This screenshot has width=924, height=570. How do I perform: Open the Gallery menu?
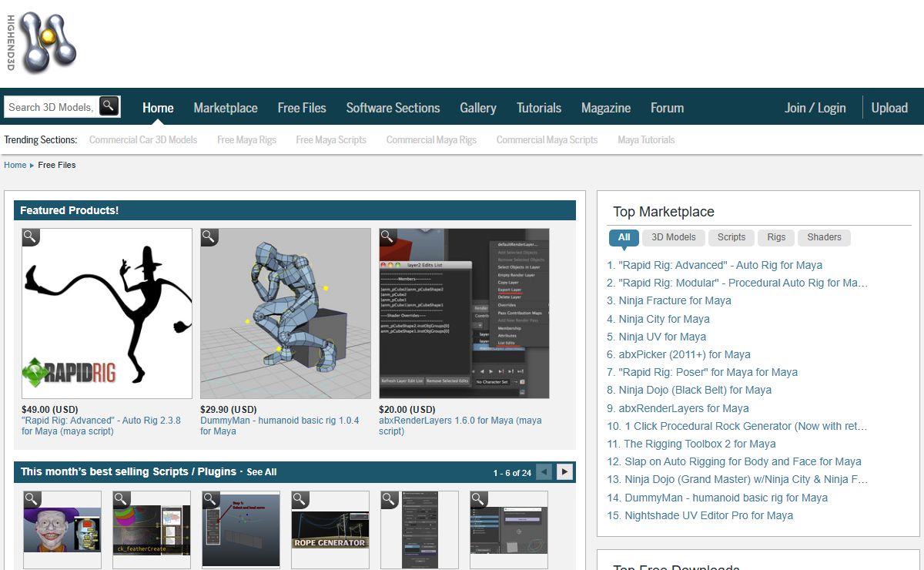pyautogui.click(x=478, y=108)
